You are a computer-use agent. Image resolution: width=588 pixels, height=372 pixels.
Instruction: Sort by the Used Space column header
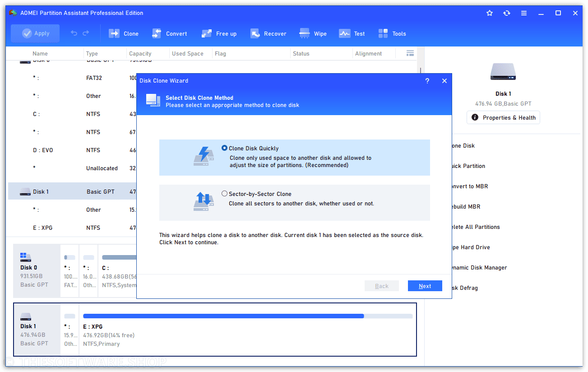188,53
